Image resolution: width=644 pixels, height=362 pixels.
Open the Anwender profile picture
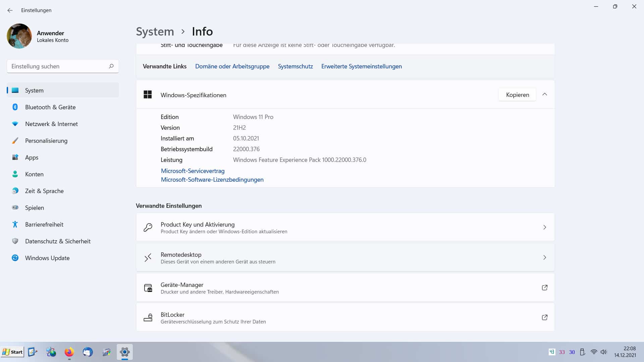(19, 36)
